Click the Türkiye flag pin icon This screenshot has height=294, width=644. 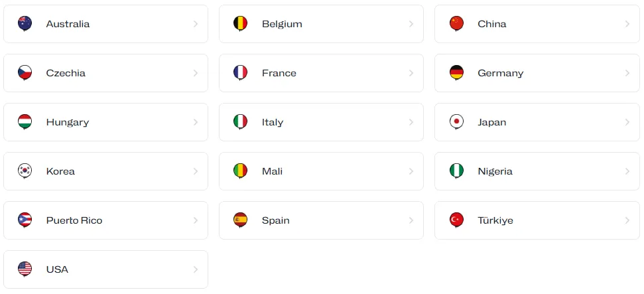pyautogui.click(x=456, y=220)
